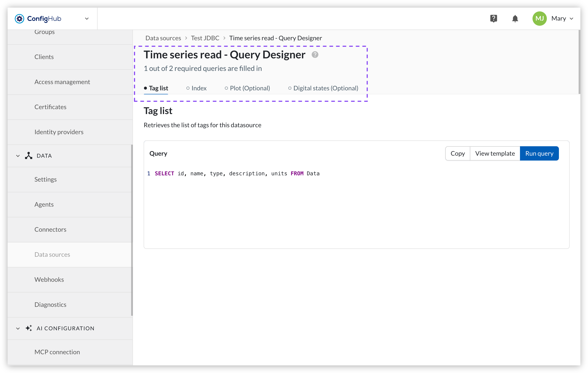Click the main page vertical scrollbar

pos(579,62)
